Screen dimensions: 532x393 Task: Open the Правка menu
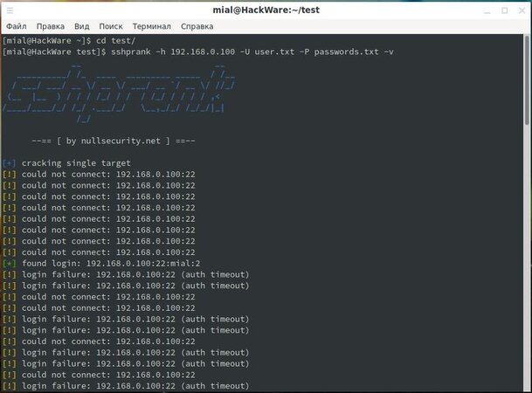tap(50, 26)
